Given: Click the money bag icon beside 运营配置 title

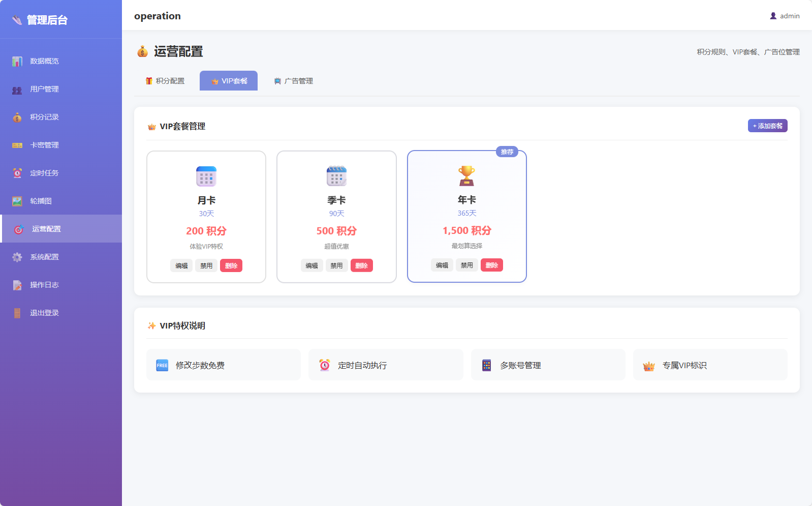Looking at the screenshot, I should [x=143, y=51].
